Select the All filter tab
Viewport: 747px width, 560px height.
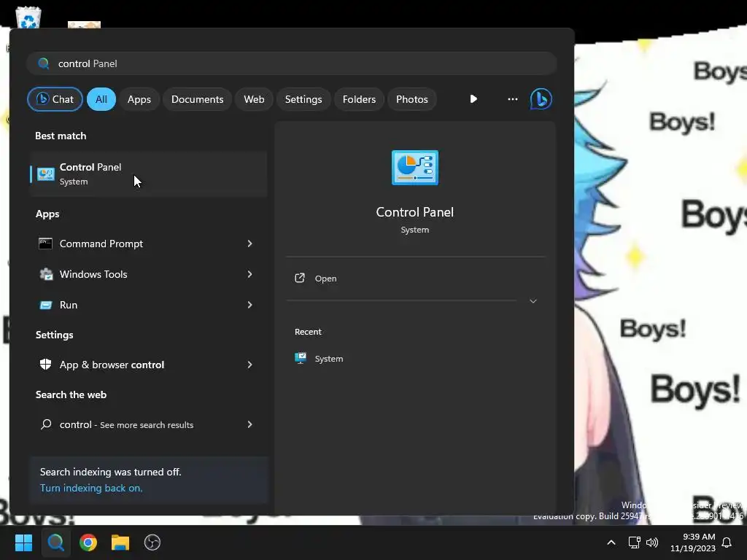coord(101,99)
